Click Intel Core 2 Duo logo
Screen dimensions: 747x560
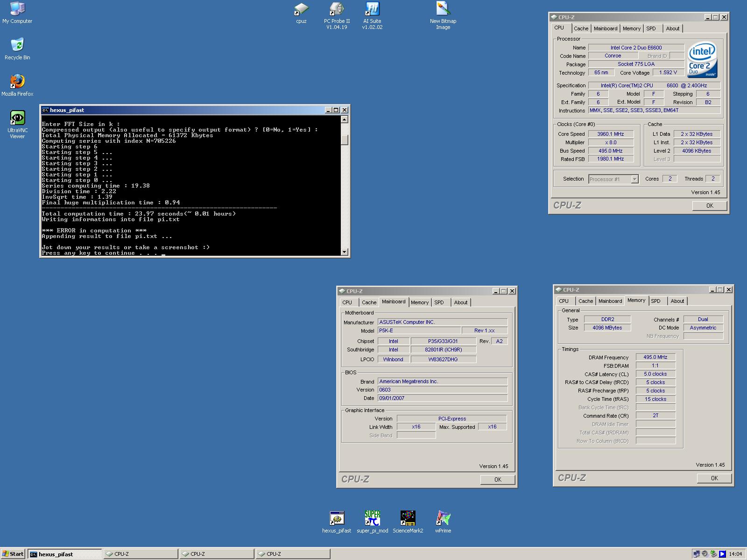pyautogui.click(x=703, y=61)
